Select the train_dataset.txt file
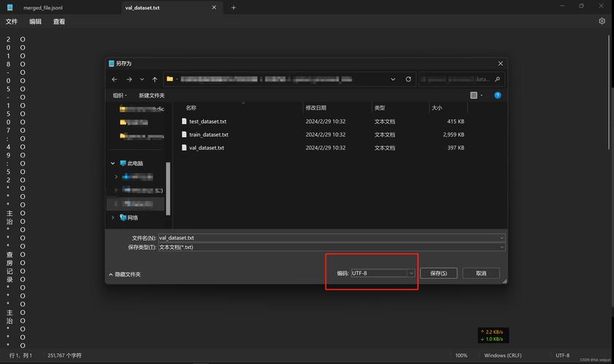This screenshot has height=364, width=614. point(208,135)
